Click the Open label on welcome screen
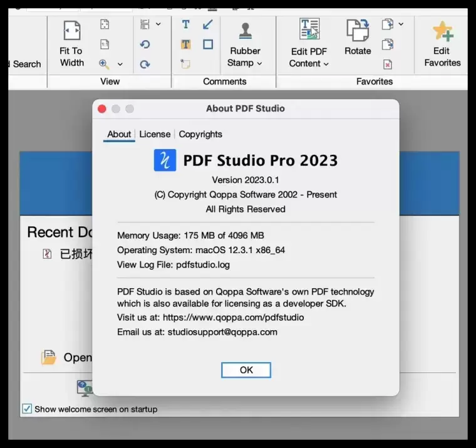The image size is (476, 448). tap(78, 358)
